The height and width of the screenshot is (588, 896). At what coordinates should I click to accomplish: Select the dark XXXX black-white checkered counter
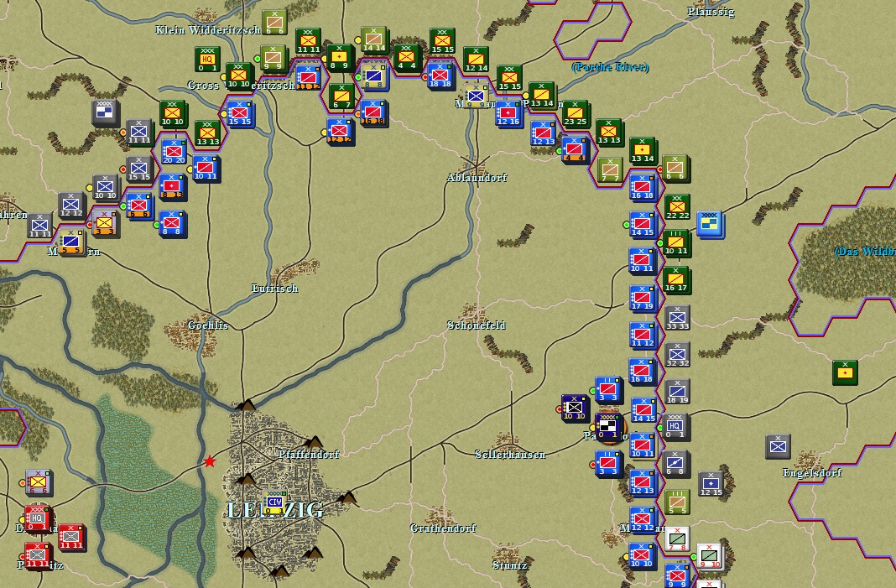(608, 428)
